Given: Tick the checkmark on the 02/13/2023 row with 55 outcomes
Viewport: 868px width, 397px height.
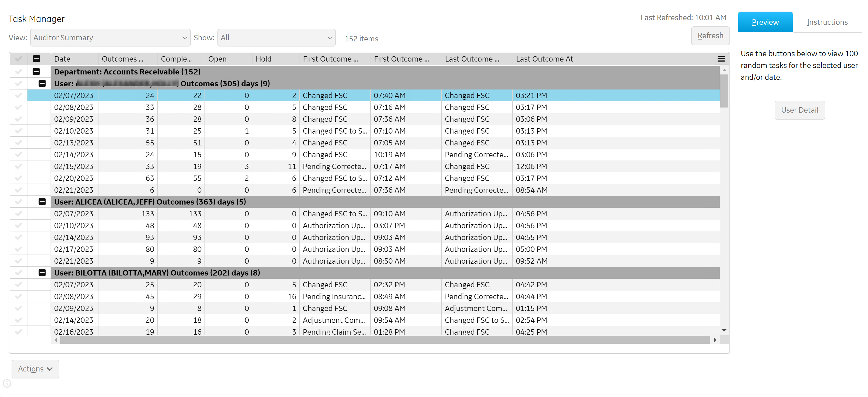Looking at the screenshot, I should [x=18, y=143].
